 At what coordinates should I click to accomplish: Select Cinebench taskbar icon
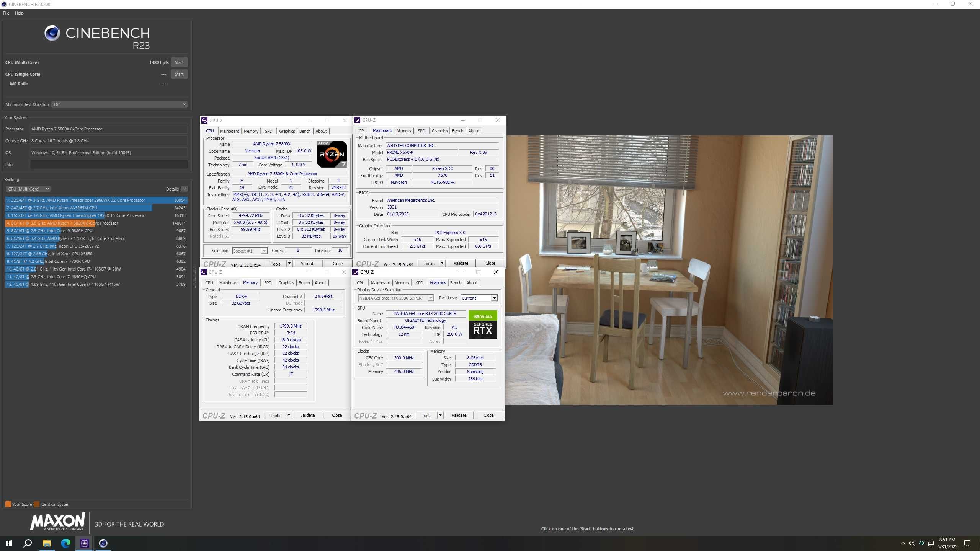pyautogui.click(x=103, y=543)
